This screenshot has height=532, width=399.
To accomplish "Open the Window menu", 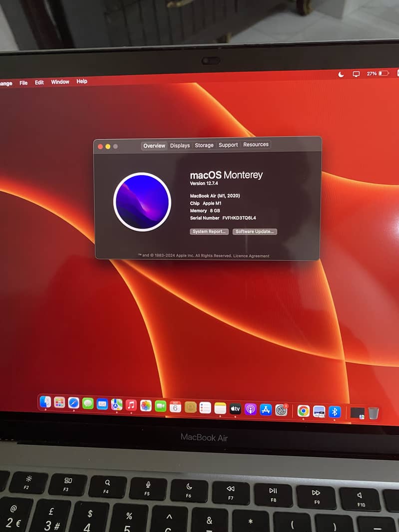I will click(60, 82).
